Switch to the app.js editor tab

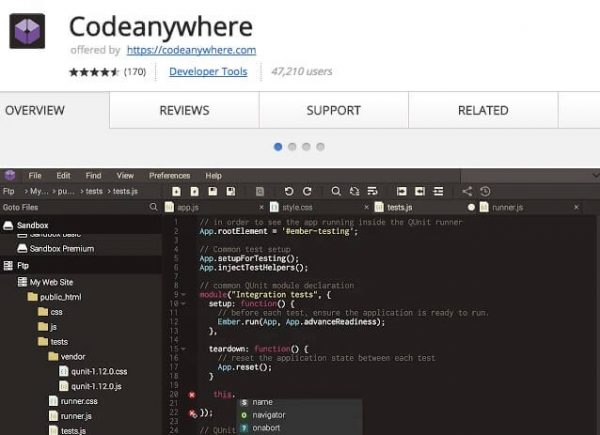pos(188,207)
